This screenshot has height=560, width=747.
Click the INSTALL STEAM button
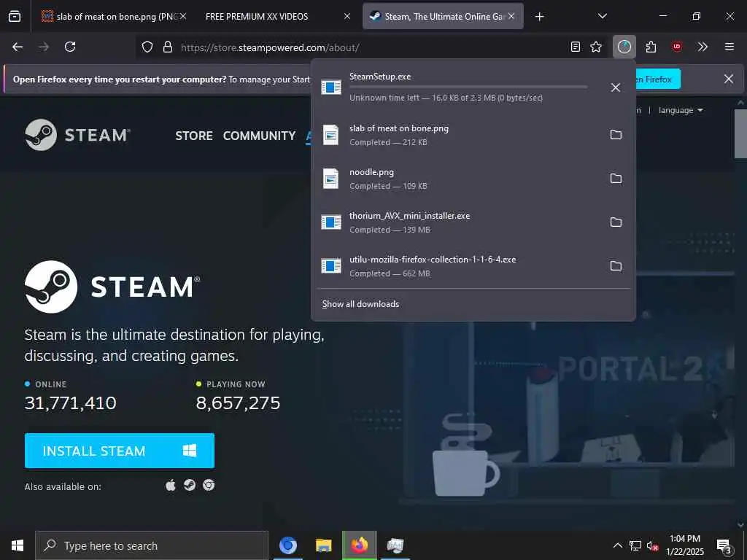click(x=120, y=451)
